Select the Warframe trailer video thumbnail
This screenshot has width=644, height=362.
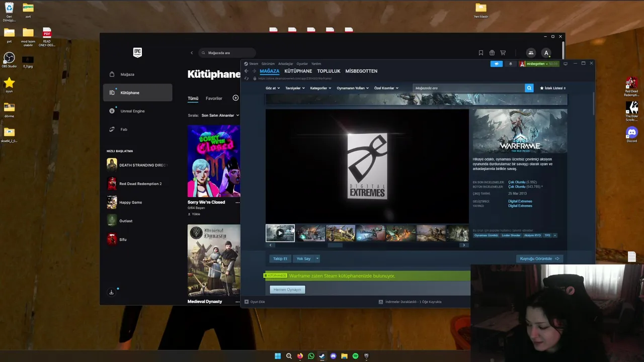(280, 233)
